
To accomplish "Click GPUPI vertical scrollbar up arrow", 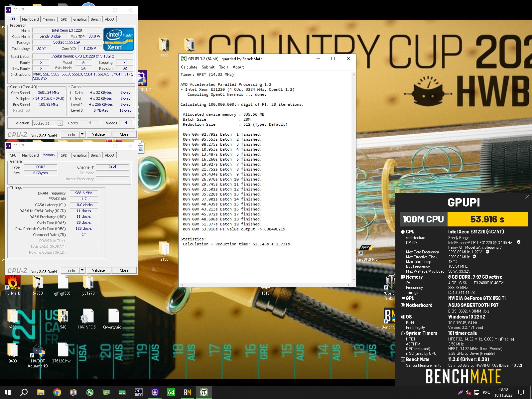I will click(354, 74).
